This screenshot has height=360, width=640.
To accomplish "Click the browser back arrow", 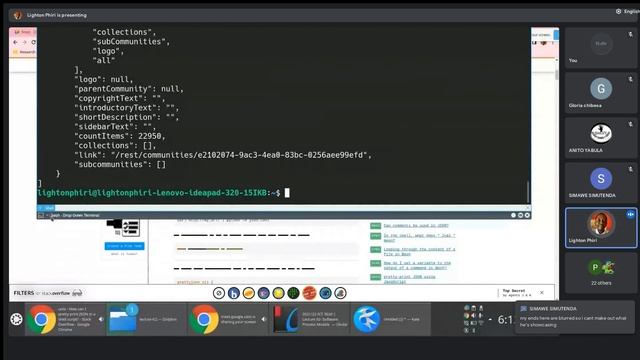I will tap(16, 42).
